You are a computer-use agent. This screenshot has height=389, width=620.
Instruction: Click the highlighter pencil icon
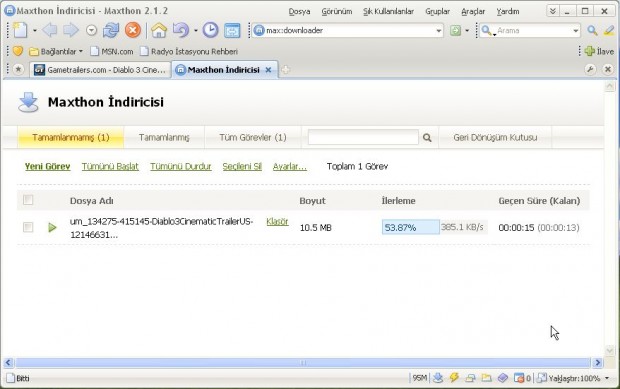(609, 30)
